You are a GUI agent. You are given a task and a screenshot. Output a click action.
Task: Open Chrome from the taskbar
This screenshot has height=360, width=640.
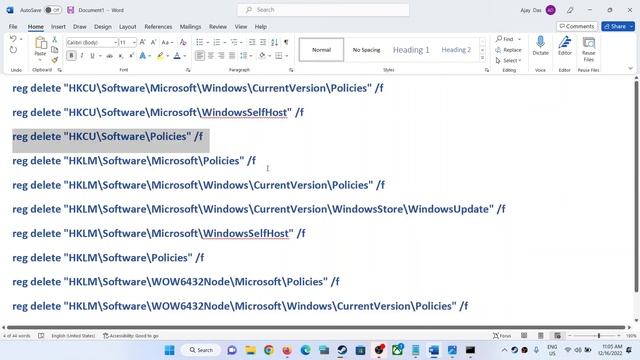[269, 350]
